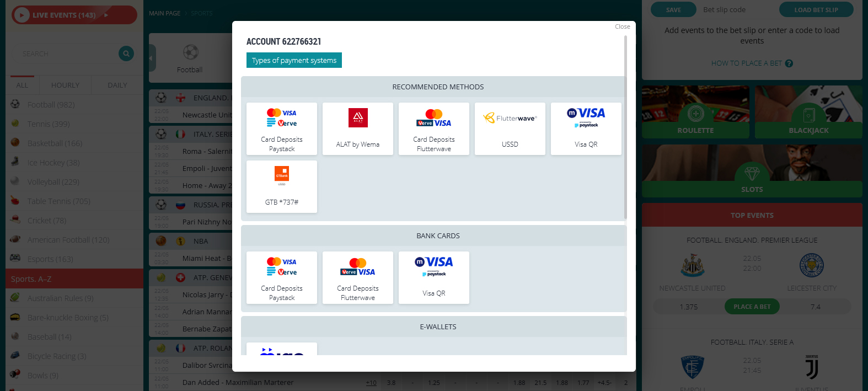Open Types of payment systems tab
Image resolution: width=868 pixels, height=391 pixels.
(x=294, y=60)
